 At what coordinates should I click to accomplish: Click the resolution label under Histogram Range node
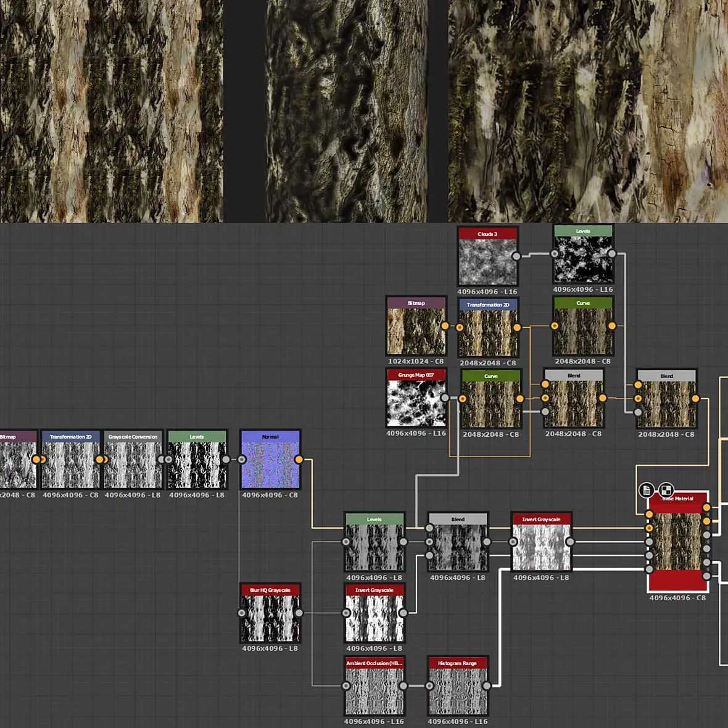click(x=457, y=721)
